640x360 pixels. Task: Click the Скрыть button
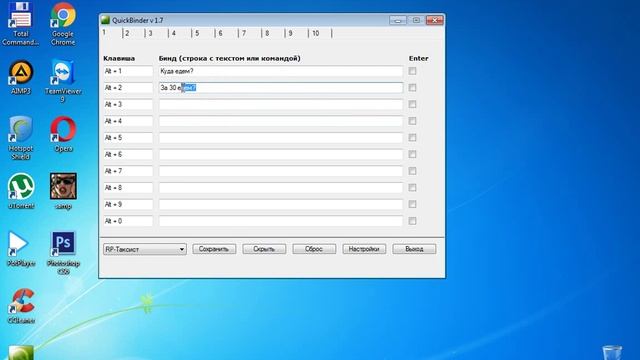[x=264, y=249]
